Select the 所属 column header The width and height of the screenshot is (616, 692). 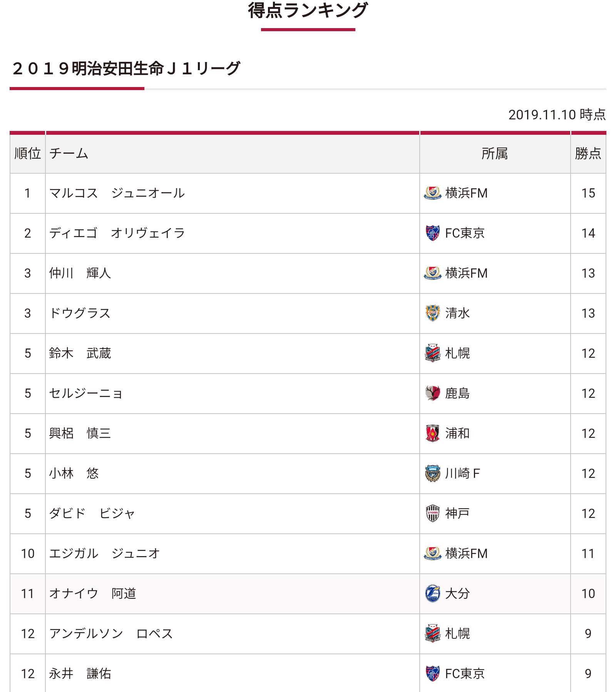click(x=495, y=154)
